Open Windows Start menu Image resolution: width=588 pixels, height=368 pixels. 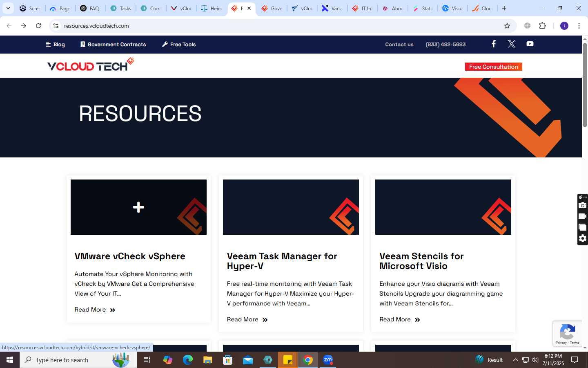coord(10,360)
